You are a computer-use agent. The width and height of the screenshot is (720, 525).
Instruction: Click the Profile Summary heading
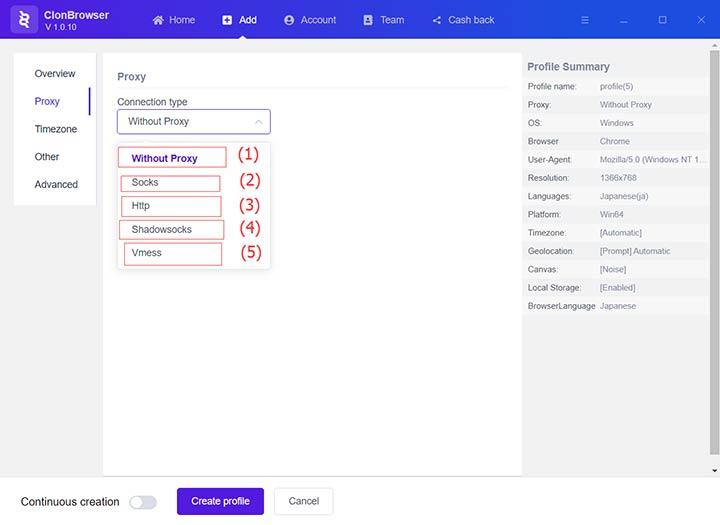click(x=568, y=67)
